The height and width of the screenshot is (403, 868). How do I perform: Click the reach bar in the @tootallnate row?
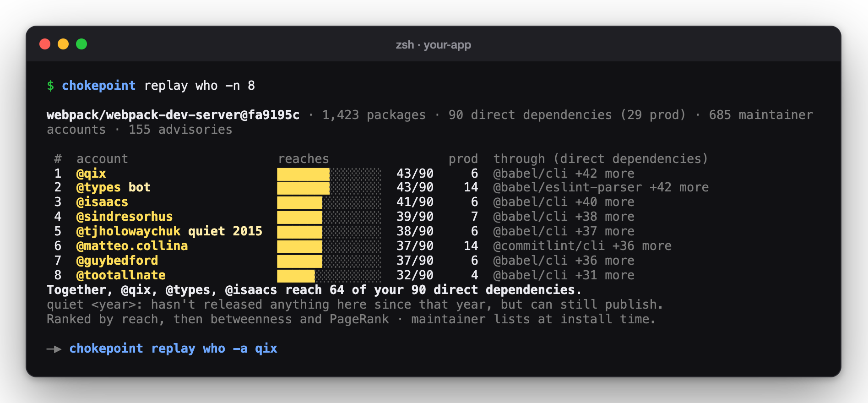(x=329, y=276)
